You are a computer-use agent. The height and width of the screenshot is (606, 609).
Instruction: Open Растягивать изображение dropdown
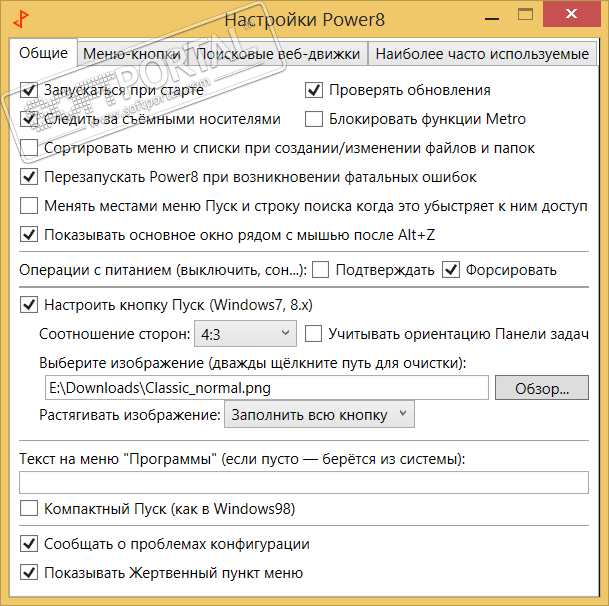(x=319, y=414)
